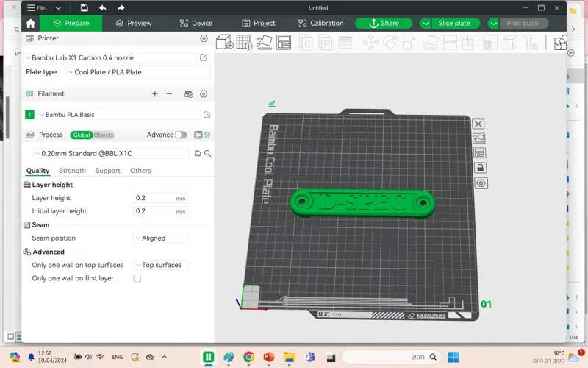Open the Assembly view puzzle icon
Viewport: 588px width, 368px height.
(x=561, y=43)
